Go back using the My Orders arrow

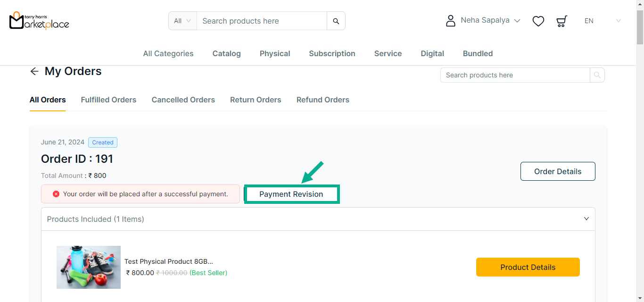click(x=34, y=71)
